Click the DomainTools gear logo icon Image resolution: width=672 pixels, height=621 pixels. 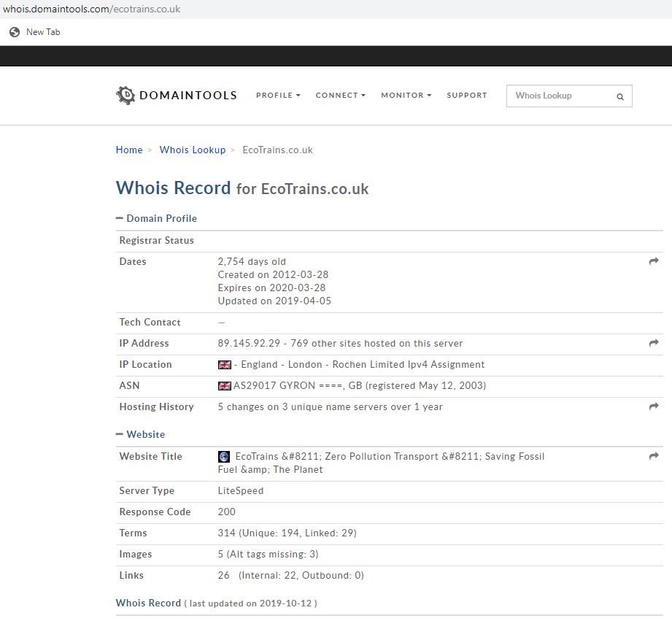click(125, 95)
